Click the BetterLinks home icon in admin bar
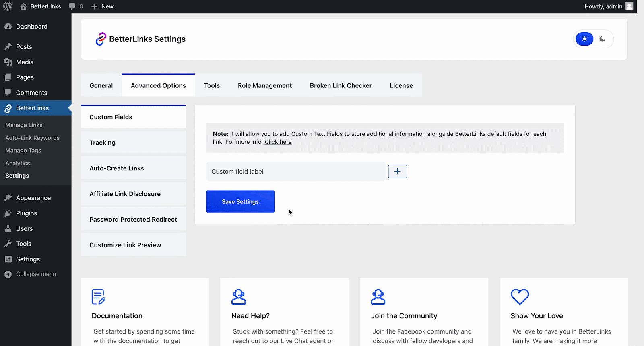 23,6
